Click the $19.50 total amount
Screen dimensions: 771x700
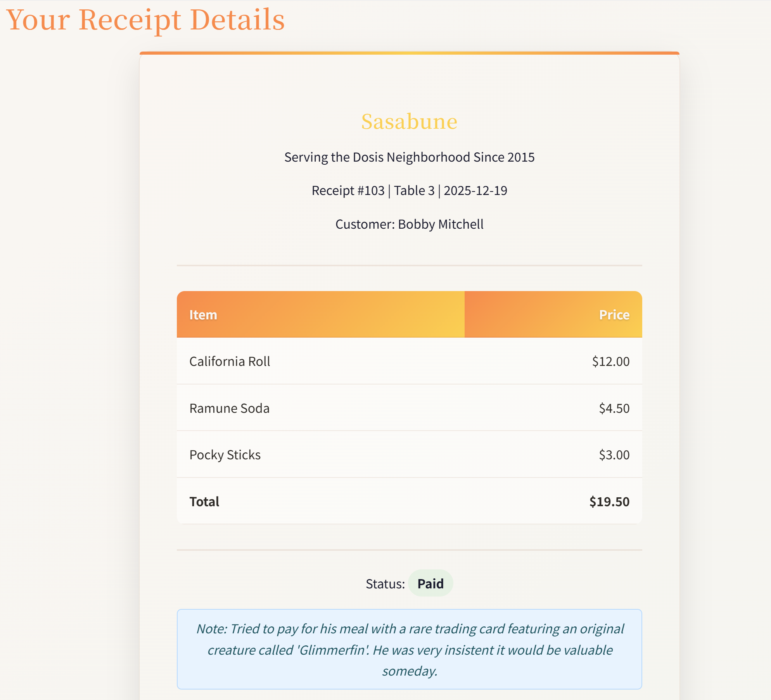pyautogui.click(x=609, y=502)
